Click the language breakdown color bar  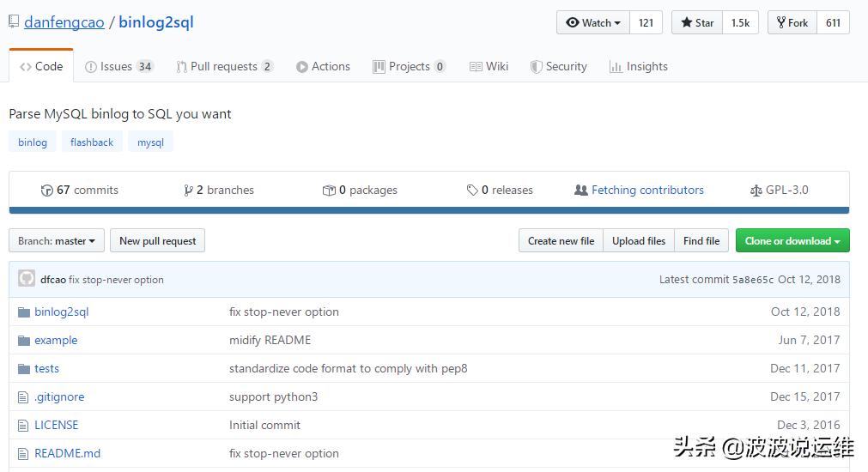[x=428, y=210]
